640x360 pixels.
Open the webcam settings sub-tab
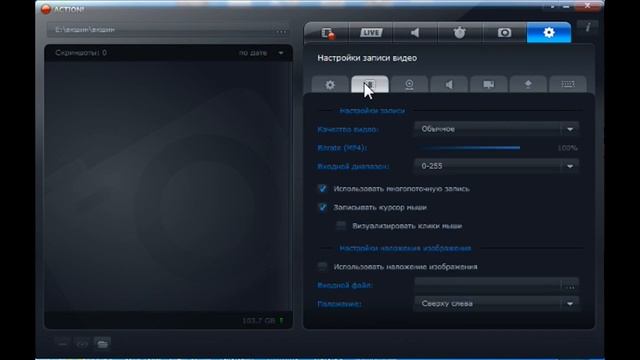(x=409, y=84)
